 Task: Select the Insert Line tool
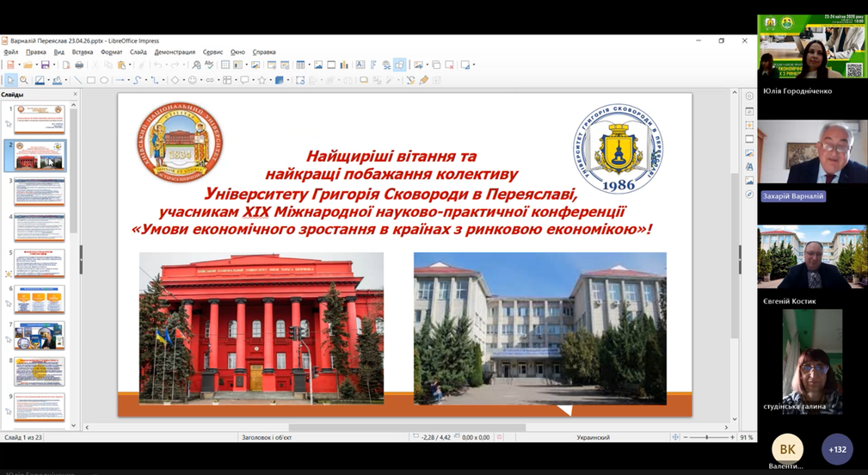(78, 80)
